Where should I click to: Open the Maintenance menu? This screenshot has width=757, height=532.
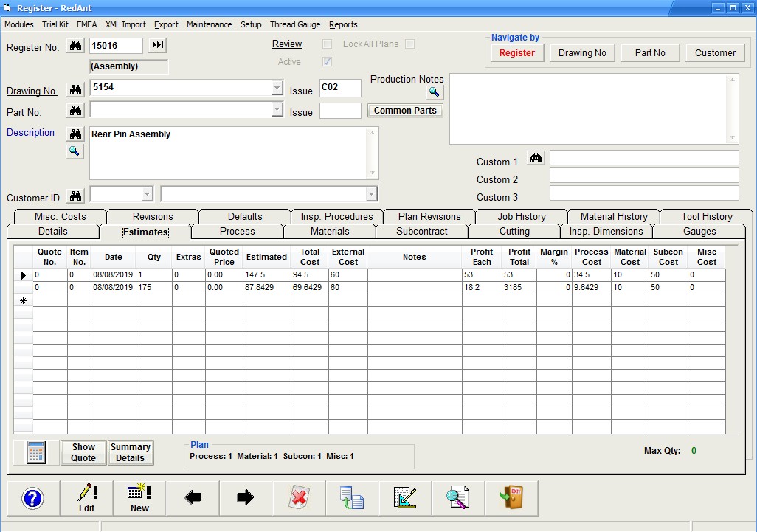(x=209, y=24)
